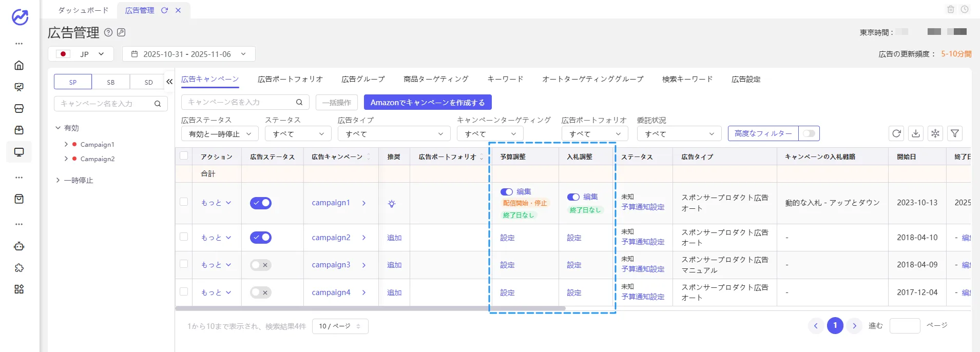Select the SB campaign type tab
Image resolution: width=980 pixels, height=352 pixels.
[x=111, y=82]
